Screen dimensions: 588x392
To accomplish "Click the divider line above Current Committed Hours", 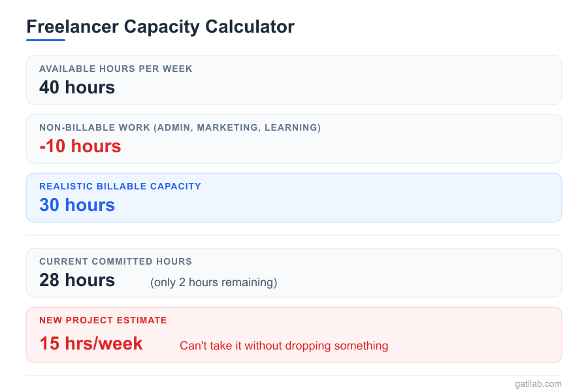I will click(x=294, y=235).
